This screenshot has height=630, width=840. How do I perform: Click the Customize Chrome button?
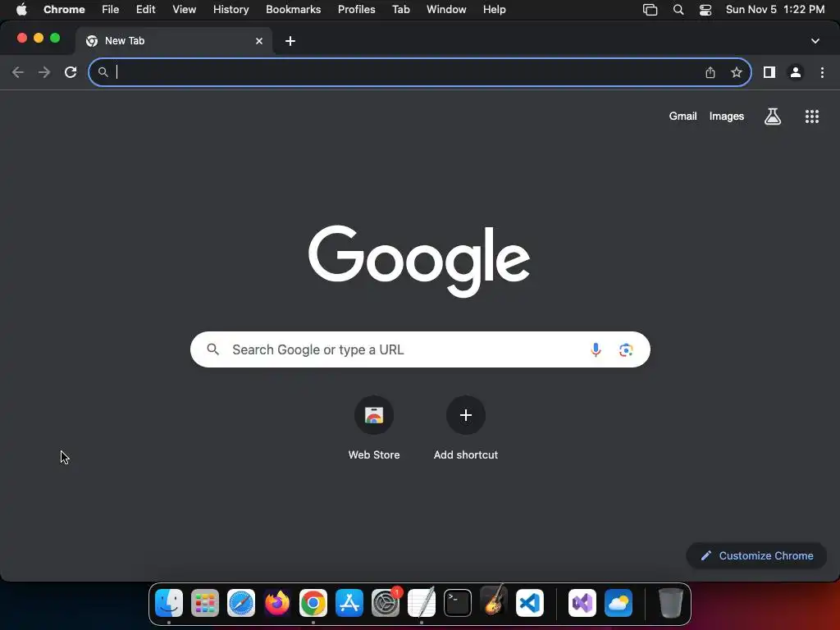(756, 555)
